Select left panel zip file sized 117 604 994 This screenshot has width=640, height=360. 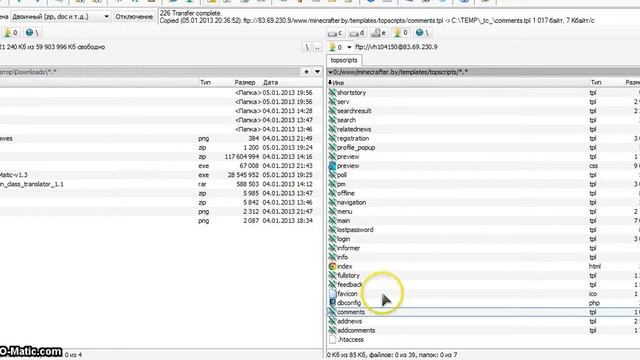(161, 157)
